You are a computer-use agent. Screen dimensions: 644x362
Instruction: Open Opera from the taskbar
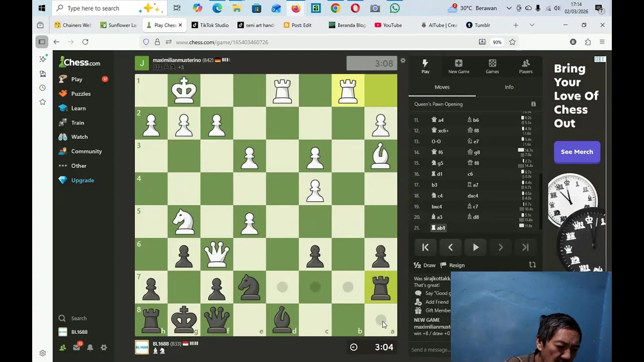coord(355,8)
